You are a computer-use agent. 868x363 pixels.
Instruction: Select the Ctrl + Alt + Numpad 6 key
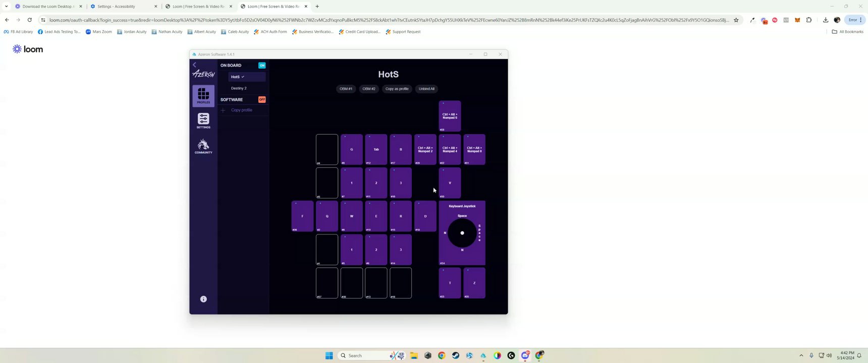(450, 116)
